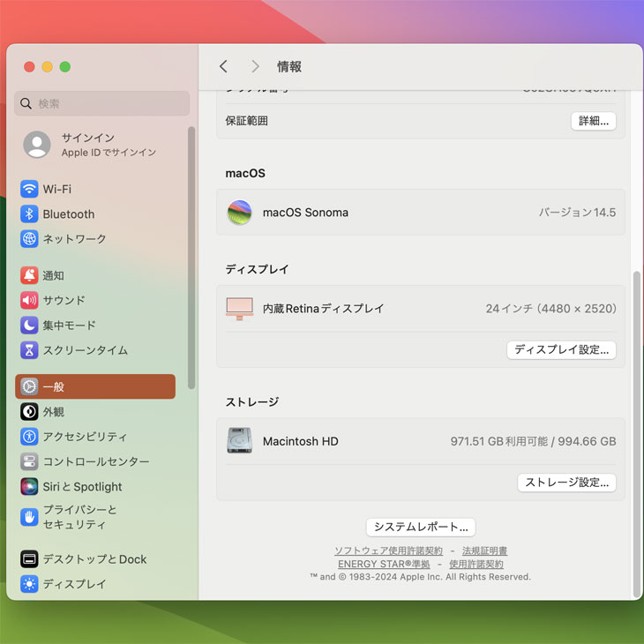The image size is (644, 644).
Task: Click the コントロールセンター icon
Action: pos(29,461)
